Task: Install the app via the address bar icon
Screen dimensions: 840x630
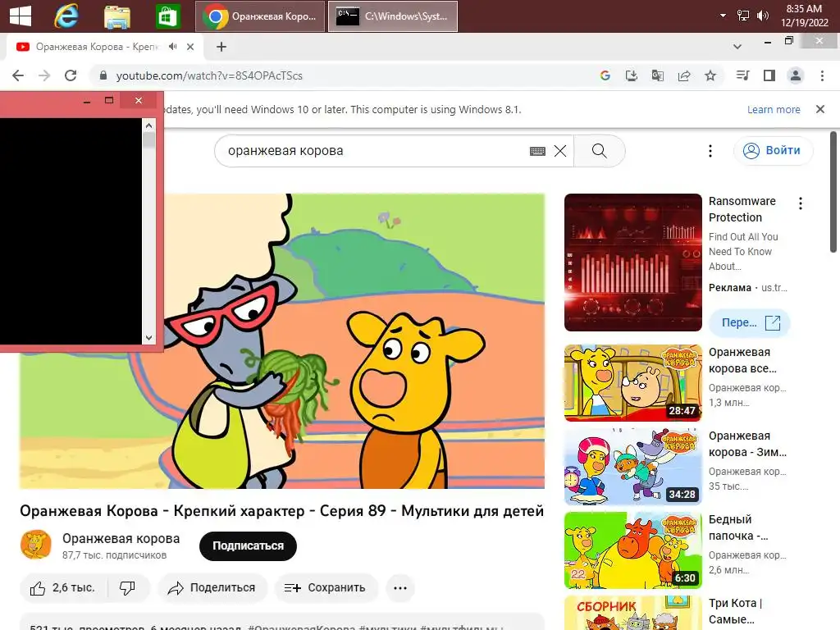Action: coord(632,75)
